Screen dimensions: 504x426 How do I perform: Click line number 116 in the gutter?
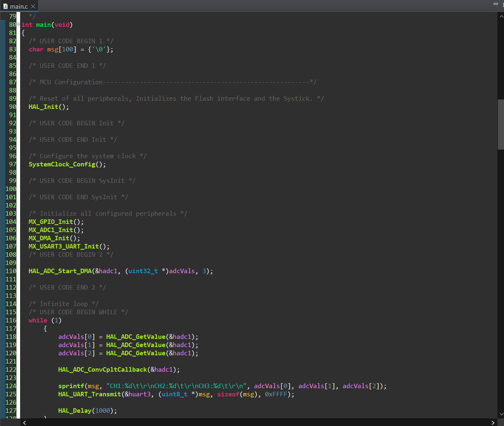[11, 321]
